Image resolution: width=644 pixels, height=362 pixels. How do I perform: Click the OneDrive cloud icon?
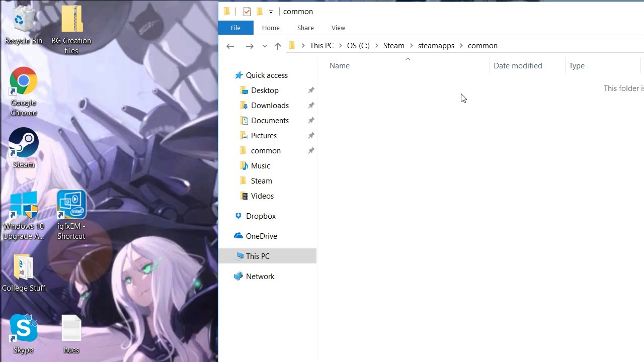point(238,236)
